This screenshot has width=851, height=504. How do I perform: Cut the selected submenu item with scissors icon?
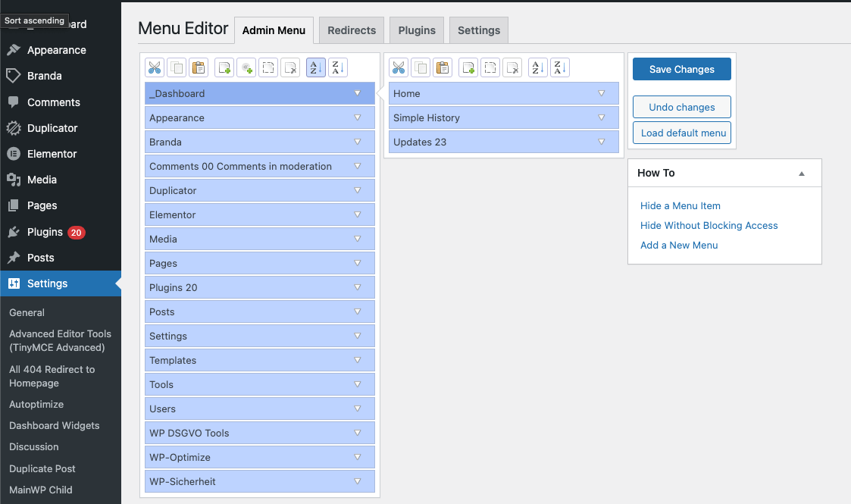[399, 67]
